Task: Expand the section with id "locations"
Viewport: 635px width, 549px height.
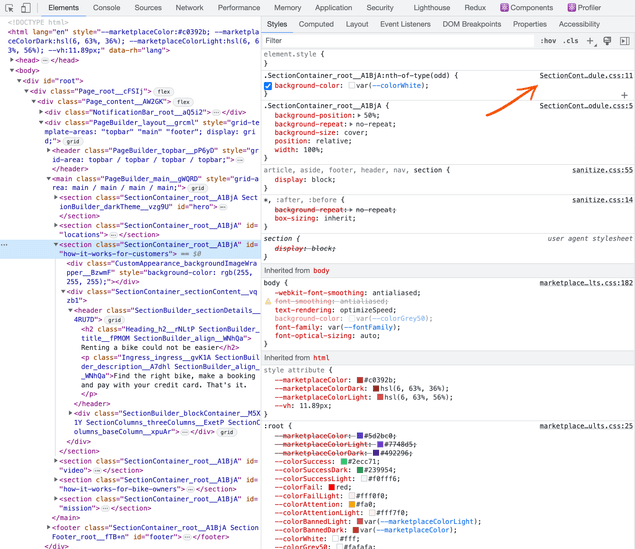Action: (x=56, y=225)
